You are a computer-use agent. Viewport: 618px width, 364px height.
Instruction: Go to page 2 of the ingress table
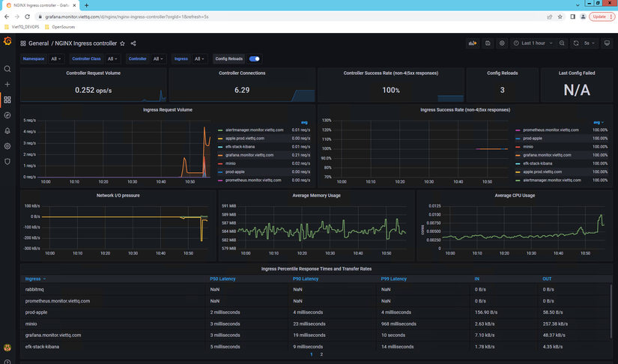click(x=321, y=354)
